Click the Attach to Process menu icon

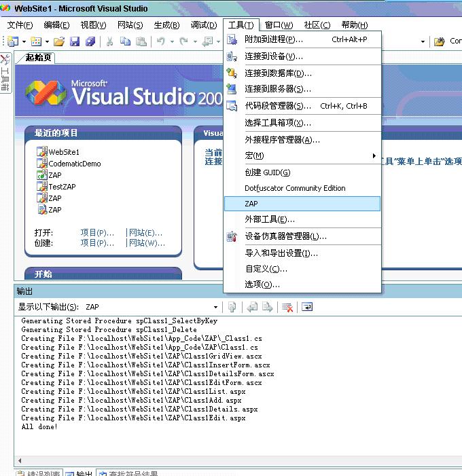232,39
